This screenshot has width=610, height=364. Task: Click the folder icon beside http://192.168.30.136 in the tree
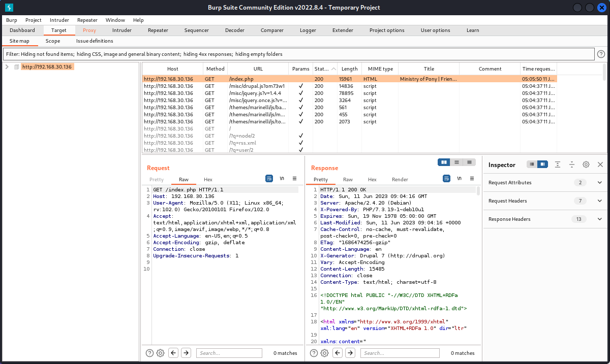[x=16, y=67]
